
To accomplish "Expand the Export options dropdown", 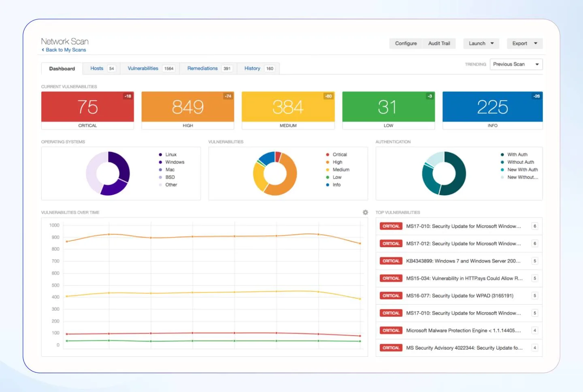I will click(x=524, y=43).
